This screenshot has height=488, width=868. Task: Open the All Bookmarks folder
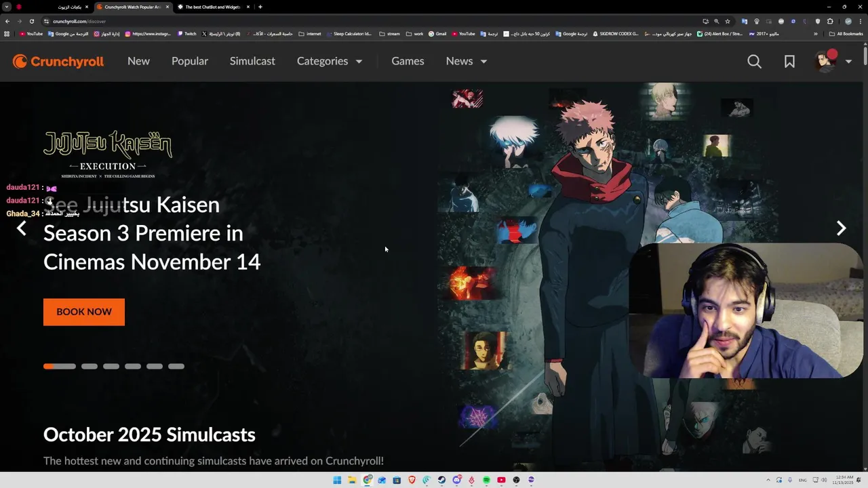(846, 34)
